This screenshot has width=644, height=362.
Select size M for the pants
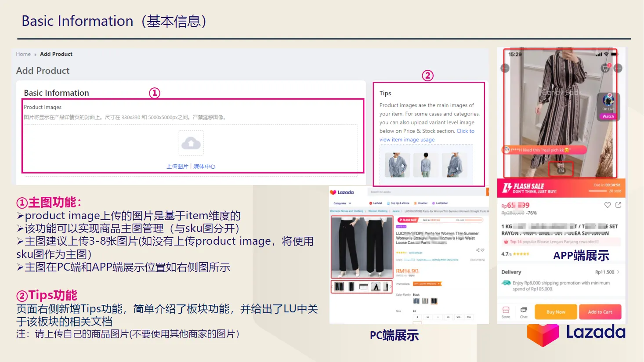(428, 317)
